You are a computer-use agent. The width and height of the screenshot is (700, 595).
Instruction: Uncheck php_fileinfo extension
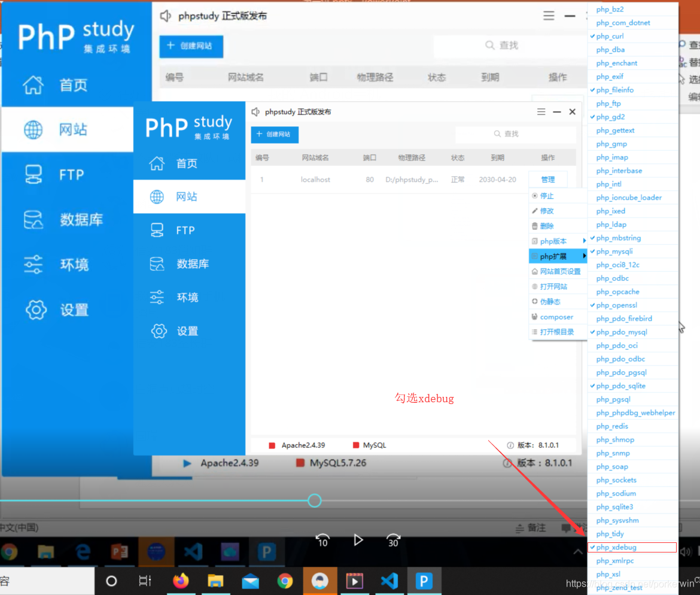click(x=632, y=90)
